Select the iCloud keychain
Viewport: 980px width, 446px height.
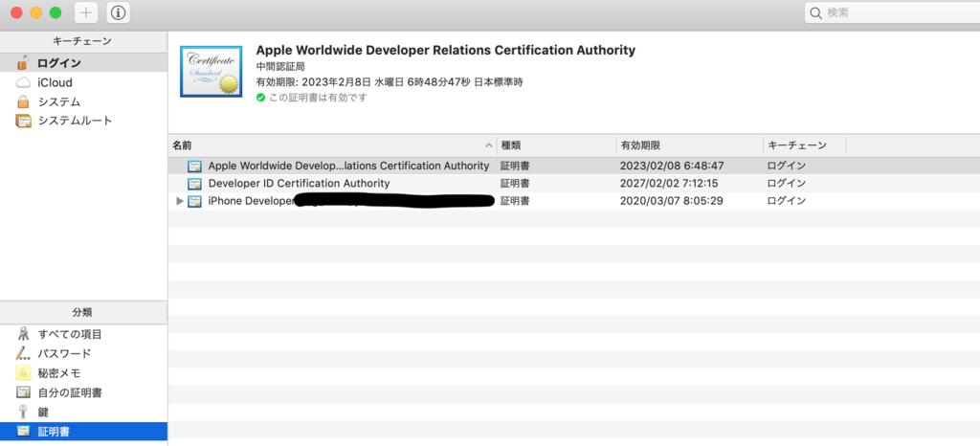click(84, 82)
